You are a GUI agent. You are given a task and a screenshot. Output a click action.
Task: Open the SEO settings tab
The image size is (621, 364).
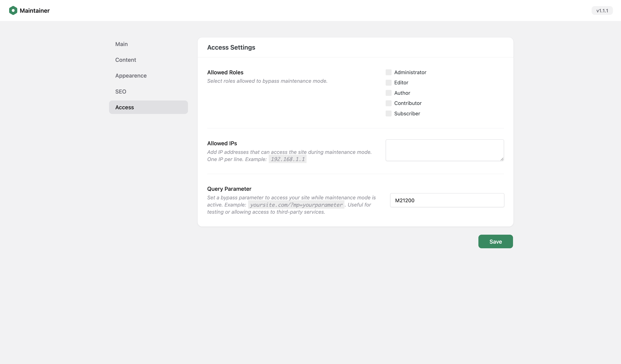coord(121,92)
